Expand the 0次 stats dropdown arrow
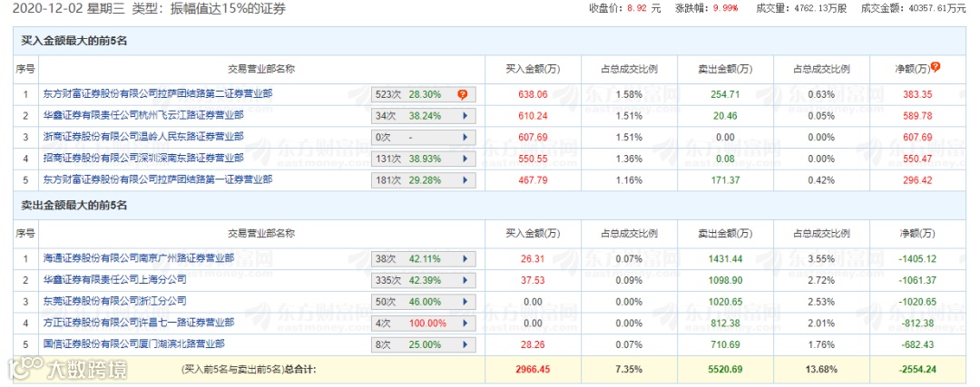The height and width of the screenshot is (387, 980). (x=465, y=138)
